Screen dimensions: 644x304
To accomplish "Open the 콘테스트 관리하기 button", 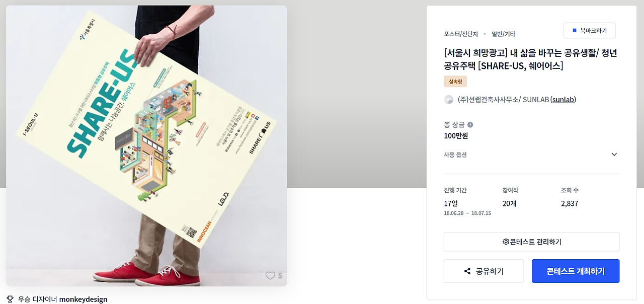I will 531,242.
